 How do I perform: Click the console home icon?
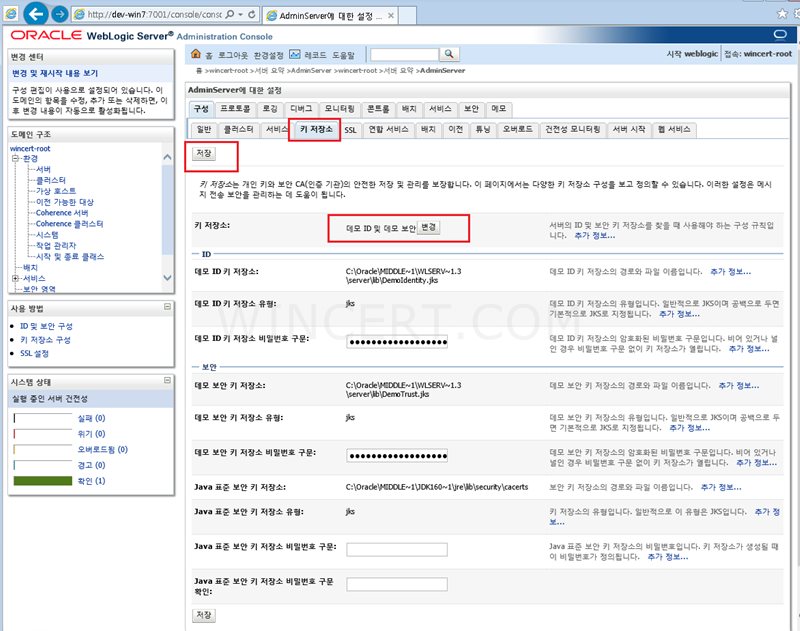point(195,54)
